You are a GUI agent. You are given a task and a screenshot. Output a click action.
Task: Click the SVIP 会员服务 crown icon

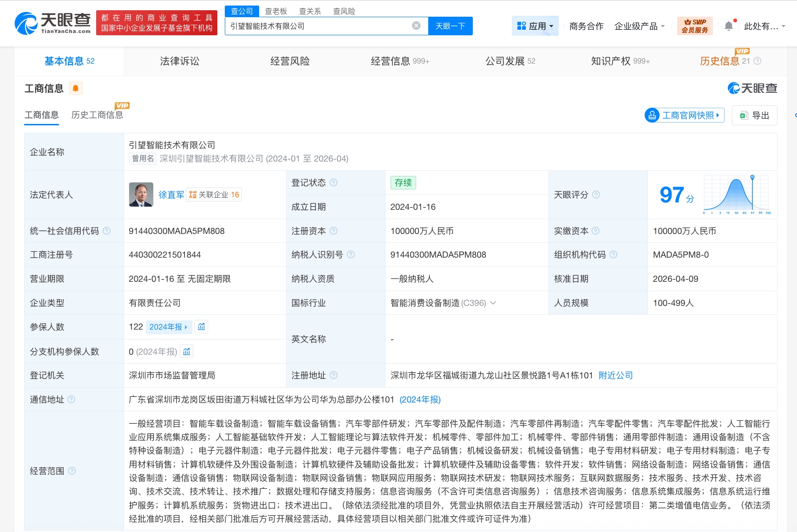694,26
